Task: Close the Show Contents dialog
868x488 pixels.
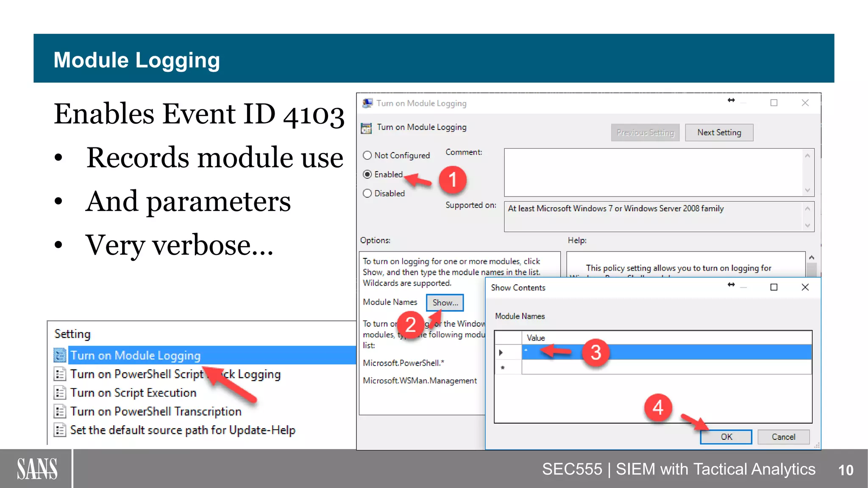Action: (805, 287)
